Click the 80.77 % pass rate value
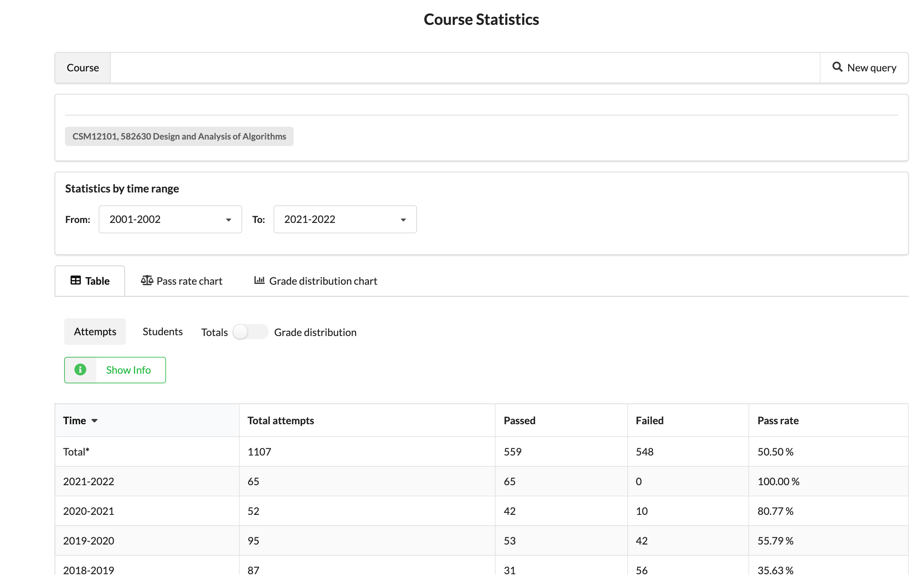The height and width of the screenshot is (575, 924). [776, 511]
